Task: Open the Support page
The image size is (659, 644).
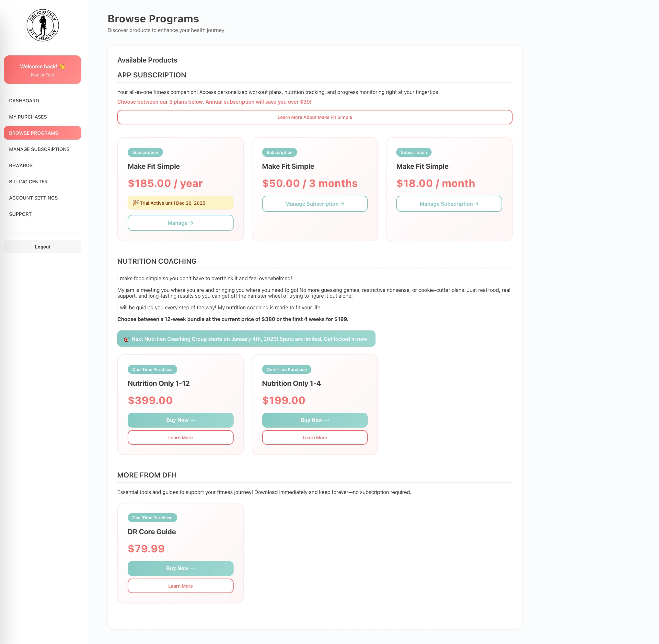Action: pyautogui.click(x=20, y=214)
